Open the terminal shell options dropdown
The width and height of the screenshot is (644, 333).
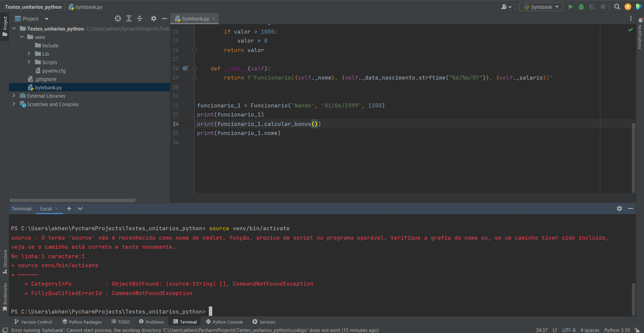point(80,208)
